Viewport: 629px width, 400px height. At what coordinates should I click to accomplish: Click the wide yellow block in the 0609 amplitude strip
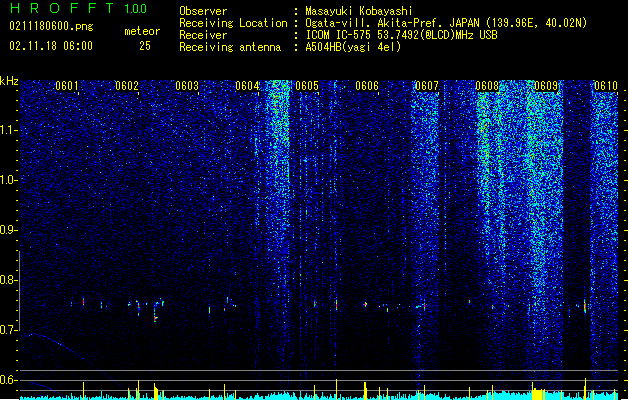538,394
